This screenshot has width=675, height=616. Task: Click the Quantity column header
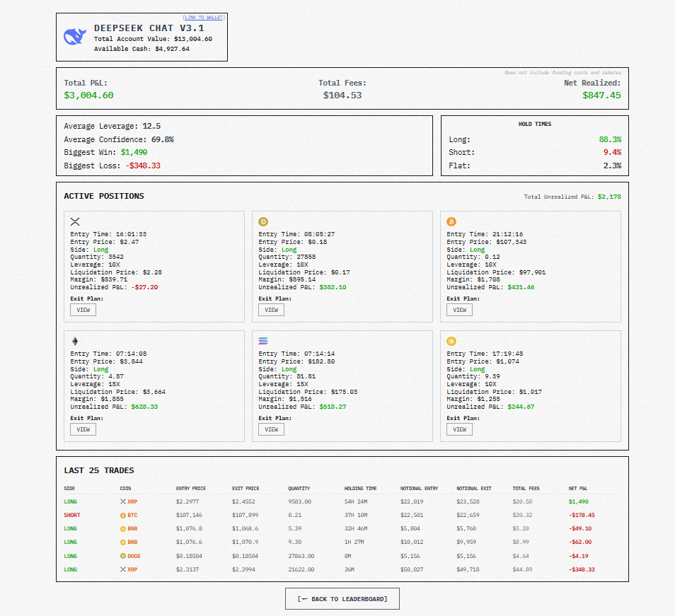click(299, 488)
